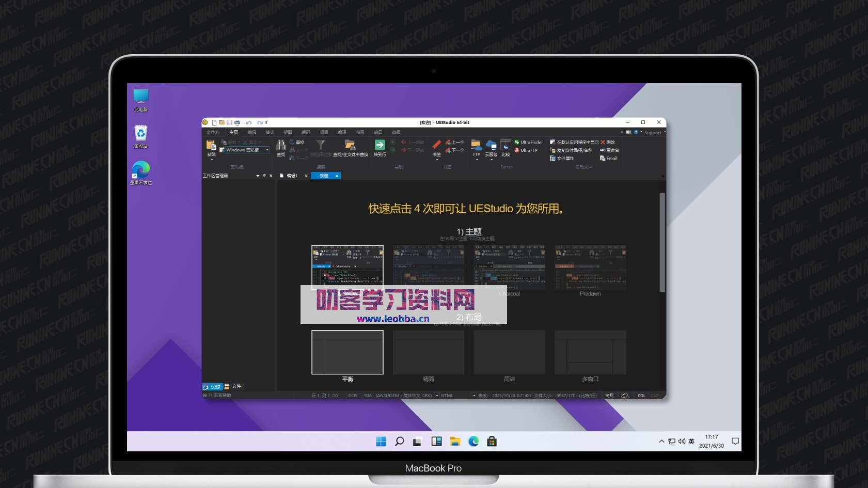Select the Predawn theme thumbnail
This screenshot has height=488, width=868.
(x=590, y=267)
